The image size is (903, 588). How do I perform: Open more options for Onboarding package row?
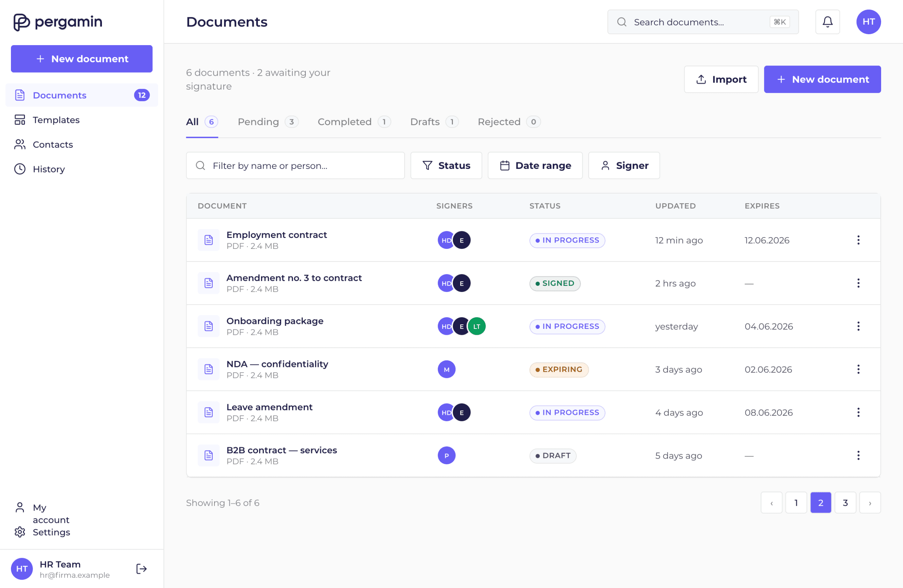pyautogui.click(x=858, y=326)
